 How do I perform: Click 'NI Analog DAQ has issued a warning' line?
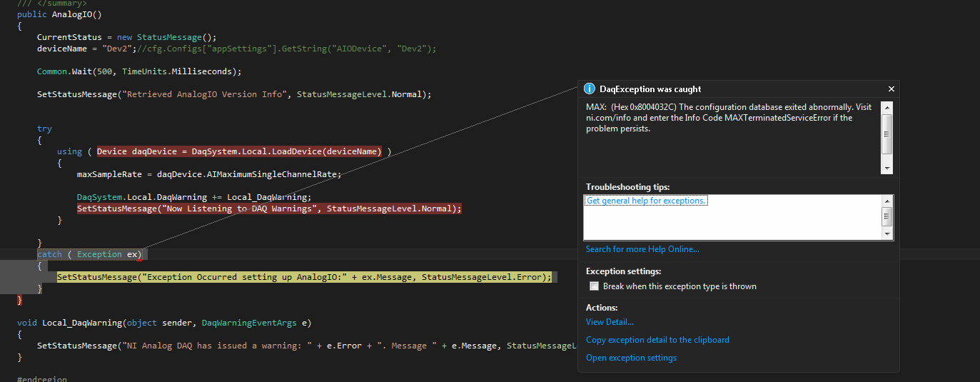click(x=306, y=346)
